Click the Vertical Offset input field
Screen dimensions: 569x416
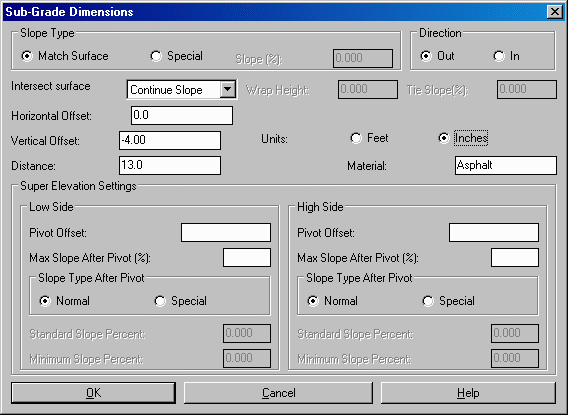(x=170, y=140)
